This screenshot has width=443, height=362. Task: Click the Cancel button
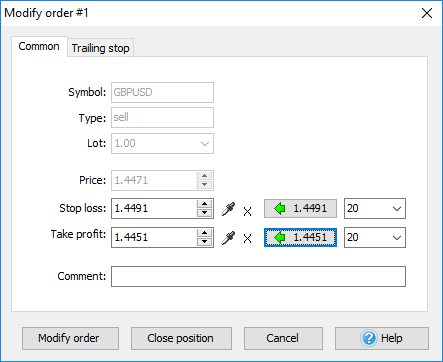(283, 338)
